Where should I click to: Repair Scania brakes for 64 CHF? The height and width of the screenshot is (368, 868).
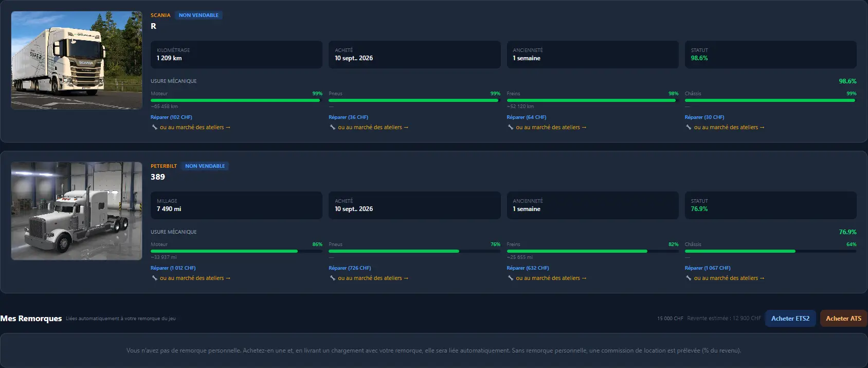[526, 117]
